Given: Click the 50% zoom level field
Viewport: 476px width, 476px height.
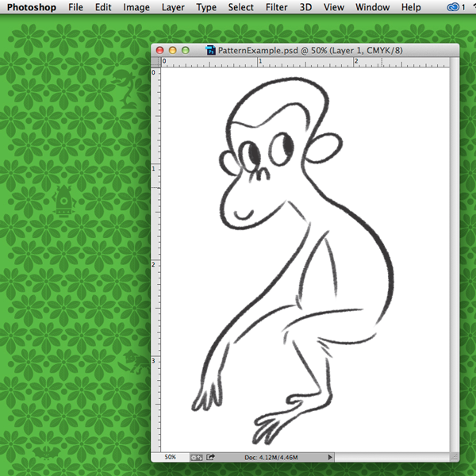Looking at the screenshot, I should click(170, 457).
